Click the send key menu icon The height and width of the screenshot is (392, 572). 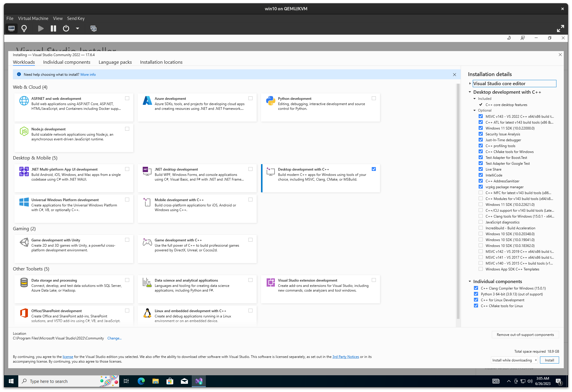76,18
